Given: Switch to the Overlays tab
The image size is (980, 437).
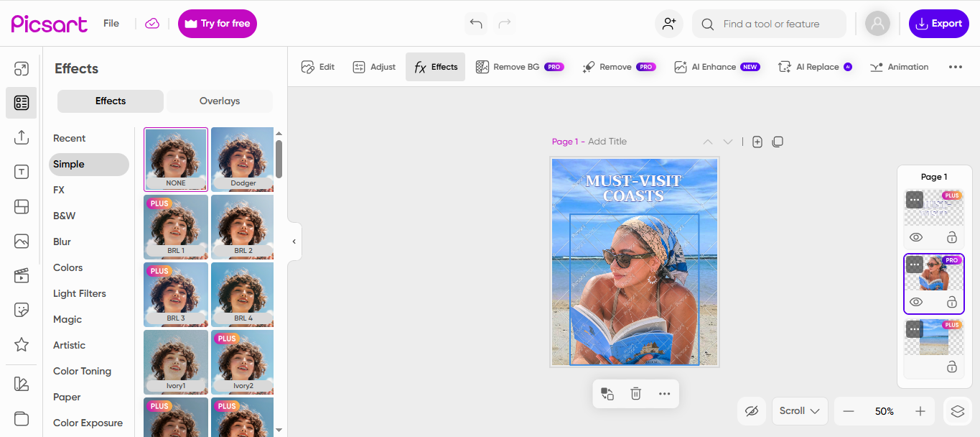Looking at the screenshot, I should coord(220,101).
